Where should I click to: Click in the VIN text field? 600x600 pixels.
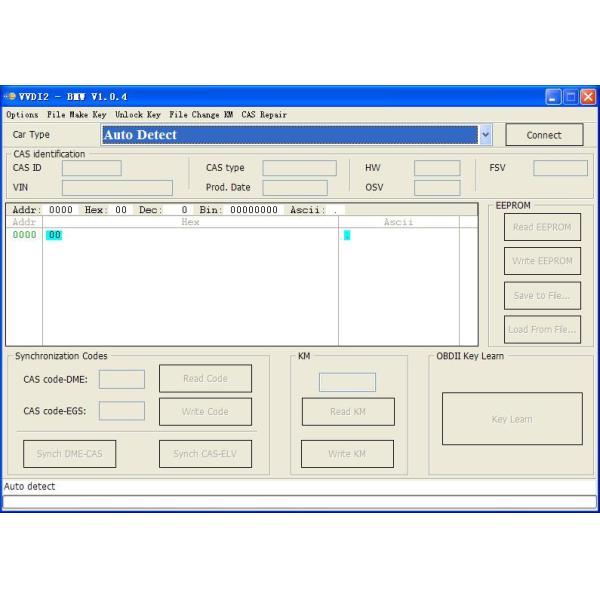[x=117, y=188]
